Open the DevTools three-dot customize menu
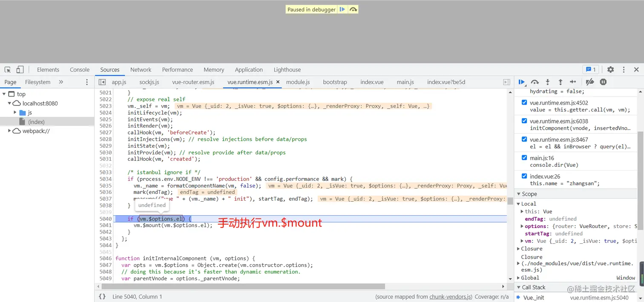 [624, 70]
